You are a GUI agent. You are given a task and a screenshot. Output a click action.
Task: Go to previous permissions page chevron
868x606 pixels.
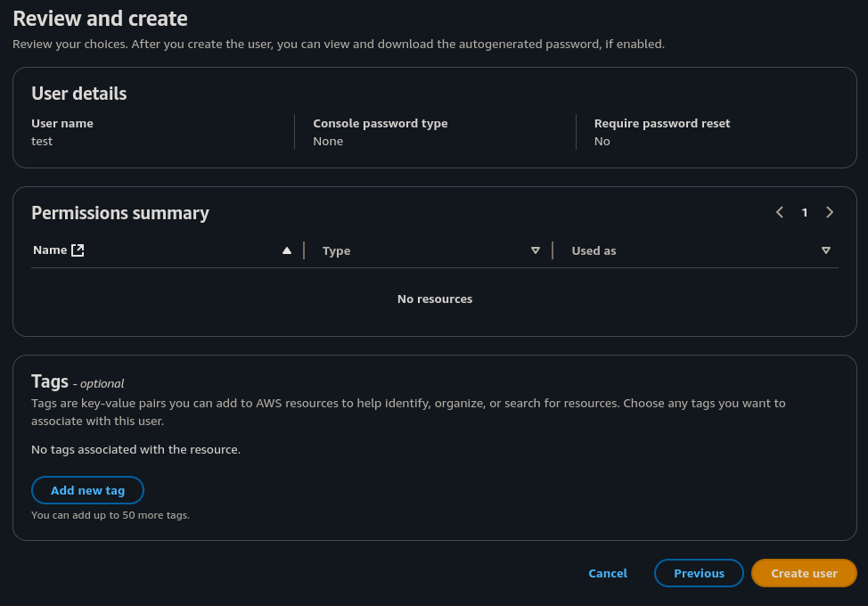[x=780, y=212]
